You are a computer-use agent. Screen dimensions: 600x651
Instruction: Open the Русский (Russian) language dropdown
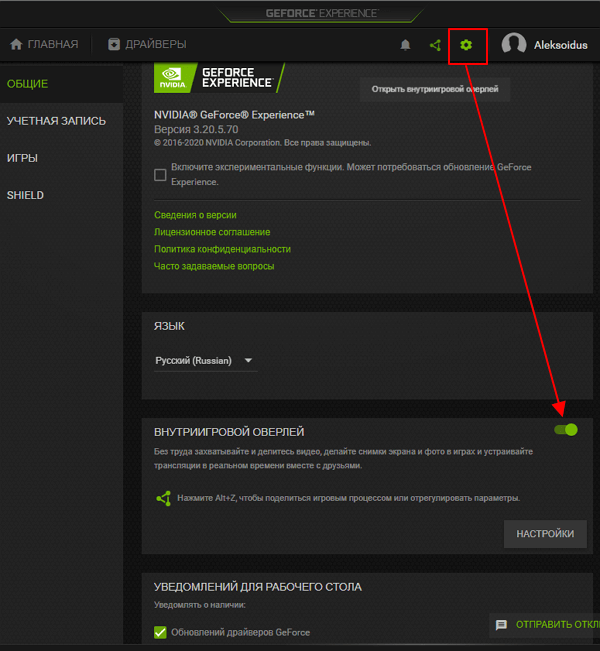coord(205,360)
